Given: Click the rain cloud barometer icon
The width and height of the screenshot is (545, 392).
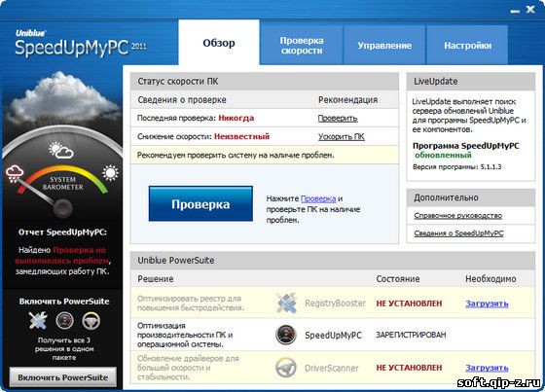Looking at the screenshot, I should (15, 174).
